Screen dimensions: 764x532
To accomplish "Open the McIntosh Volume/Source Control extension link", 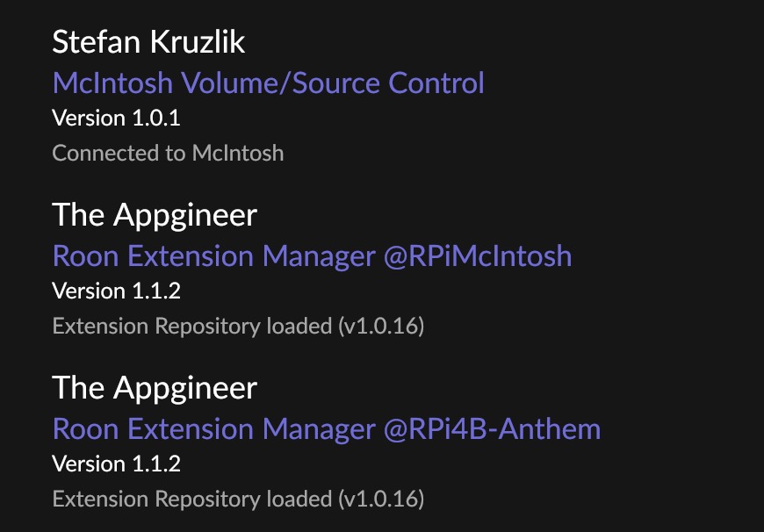I will click(x=268, y=83).
